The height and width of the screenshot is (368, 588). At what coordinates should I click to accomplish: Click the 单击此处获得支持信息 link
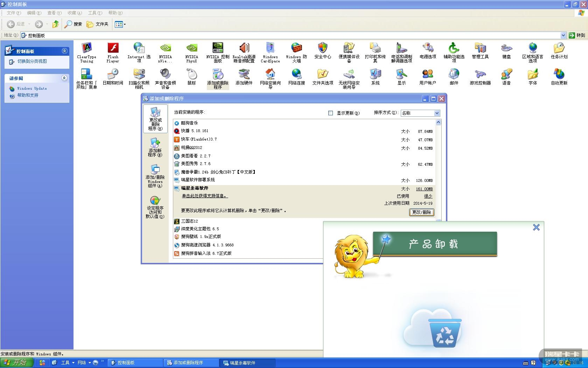click(x=205, y=196)
